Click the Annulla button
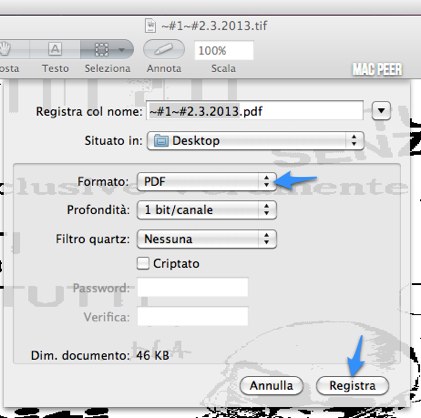This screenshot has height=418, width=421. pos(271,386)
